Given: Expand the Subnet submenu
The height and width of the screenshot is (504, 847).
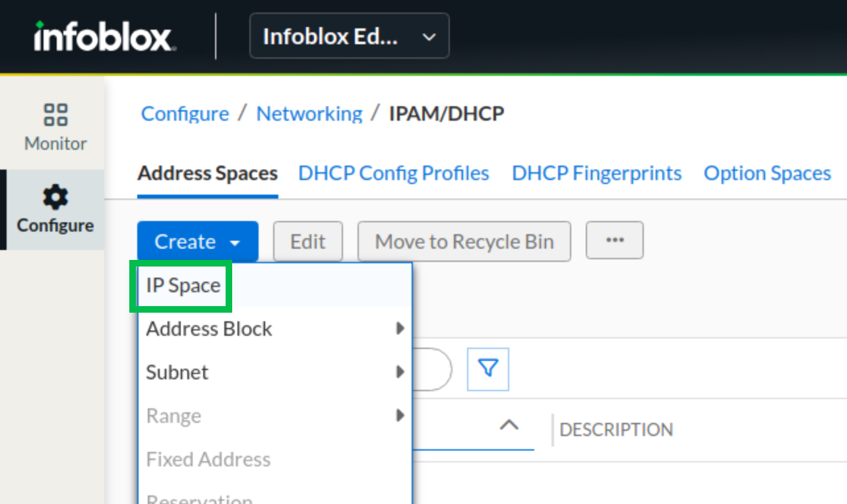Looking at the screenshot, I should 274,372.
